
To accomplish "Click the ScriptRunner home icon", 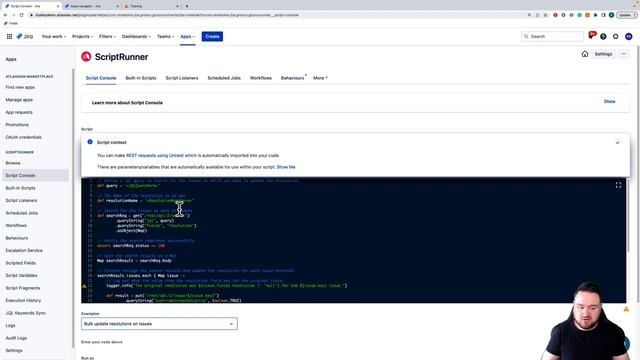I will pyautogui.click(x=585, y=54).
